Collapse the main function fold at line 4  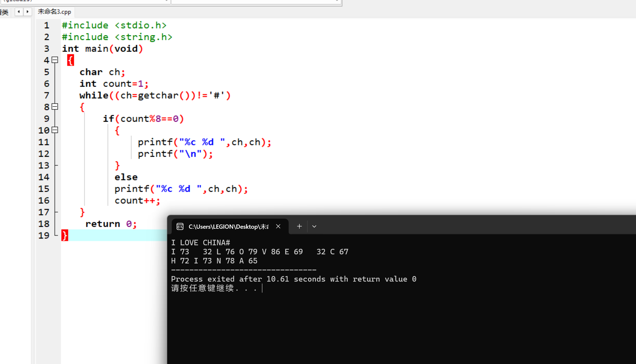point(55,60)
